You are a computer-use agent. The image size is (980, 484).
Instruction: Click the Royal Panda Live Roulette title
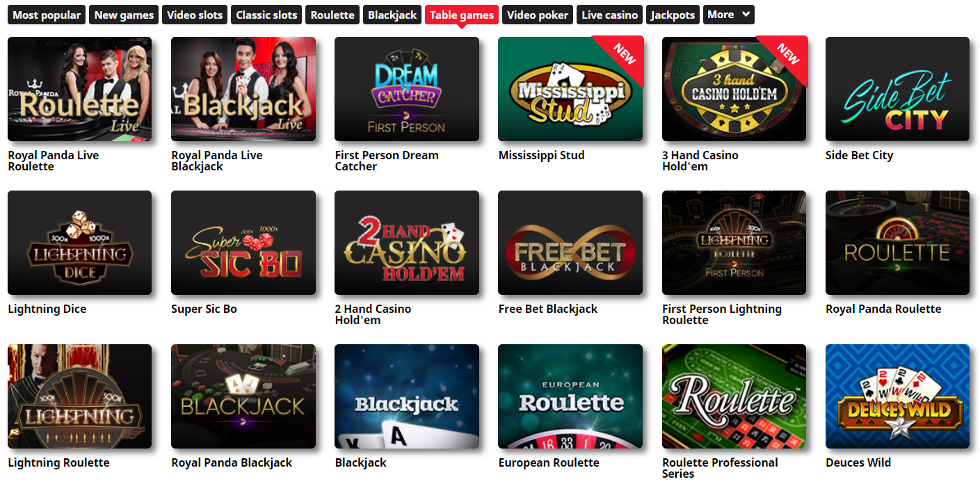tap(54, 161)
